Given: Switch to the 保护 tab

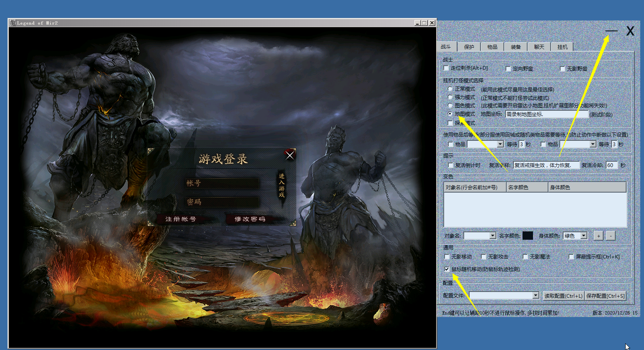Looking at the screenshot, I should (469, 47).
